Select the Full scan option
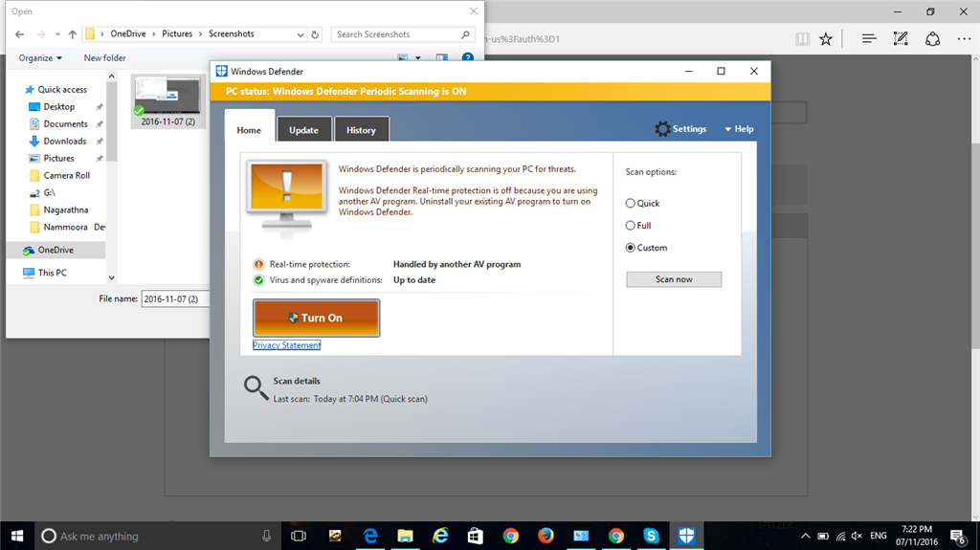 630,226
